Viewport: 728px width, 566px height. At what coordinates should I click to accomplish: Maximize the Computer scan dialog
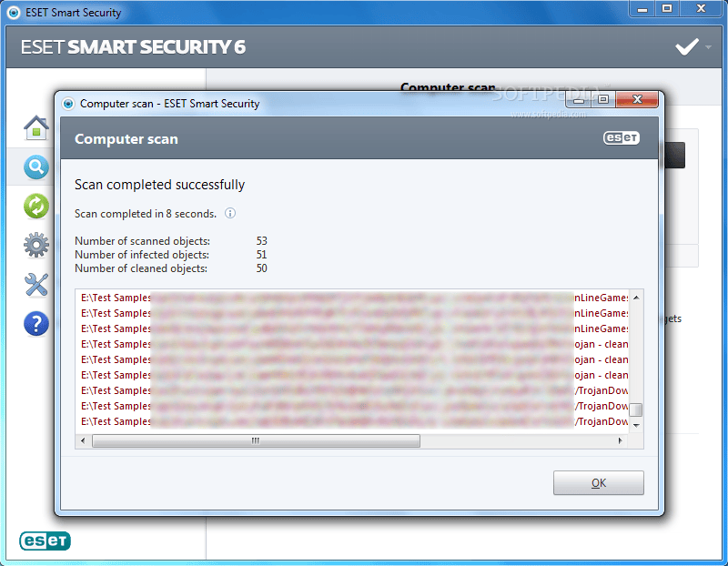(x=603, y=99)
